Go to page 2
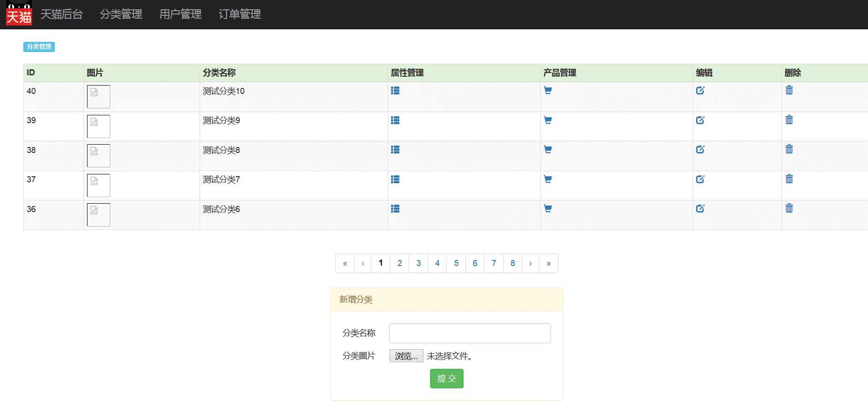 [x=400, y=263]
